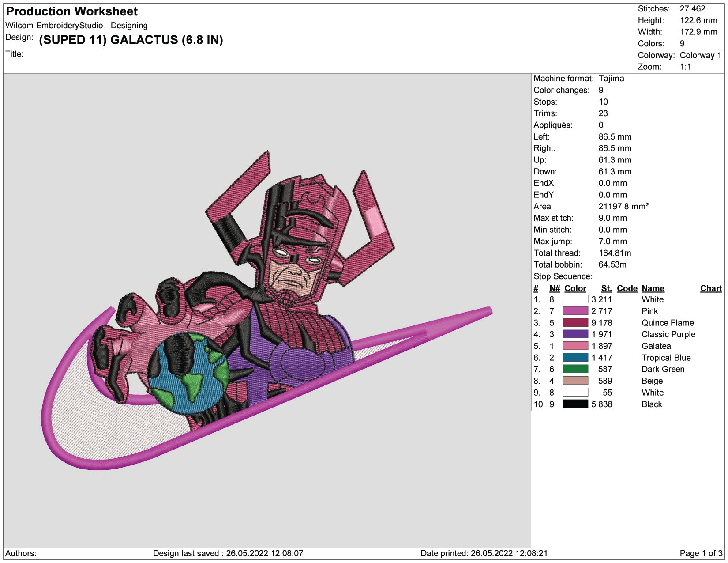Click the 'Tropical Blue' color name
This screenshot has width=728, height=563.
(666, 358)
